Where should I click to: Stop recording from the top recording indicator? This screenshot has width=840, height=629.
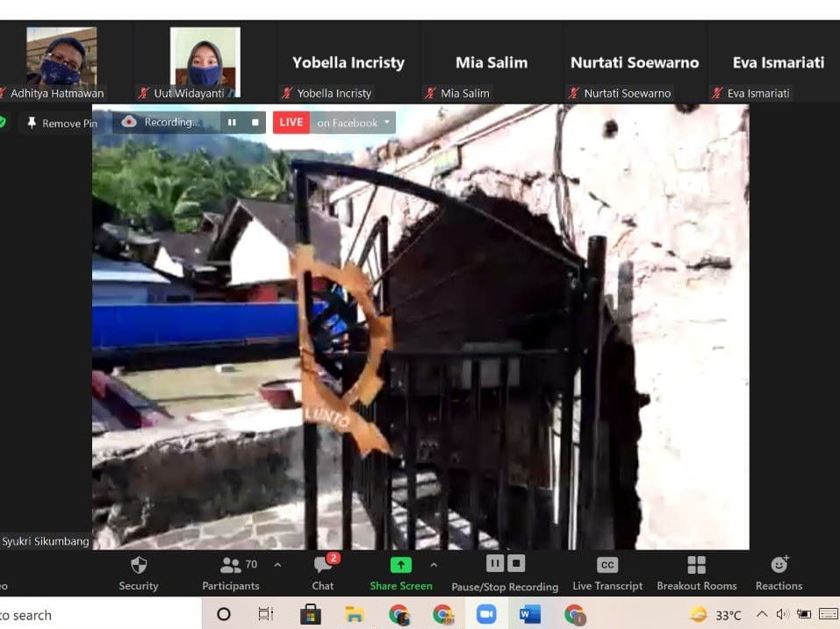point(255,123)
